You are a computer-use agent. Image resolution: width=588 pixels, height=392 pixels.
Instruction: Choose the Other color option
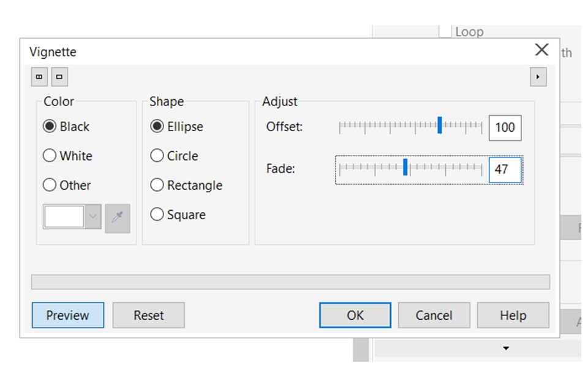pyautogui.click(x=50, y=185)
